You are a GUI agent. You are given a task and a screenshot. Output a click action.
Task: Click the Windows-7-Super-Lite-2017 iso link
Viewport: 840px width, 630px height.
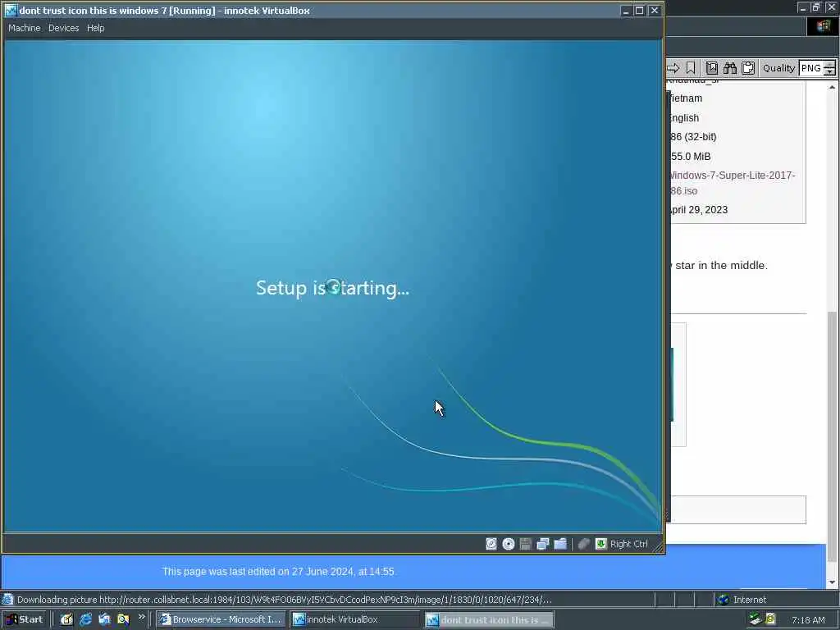(732, 183)
